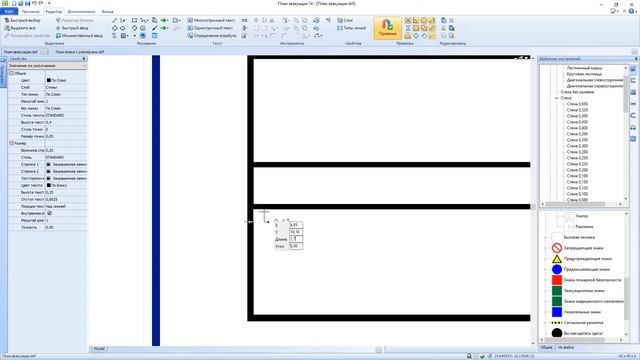
Task: Switch to the Дополнительно ribbon tab
Action: (81, 12)
